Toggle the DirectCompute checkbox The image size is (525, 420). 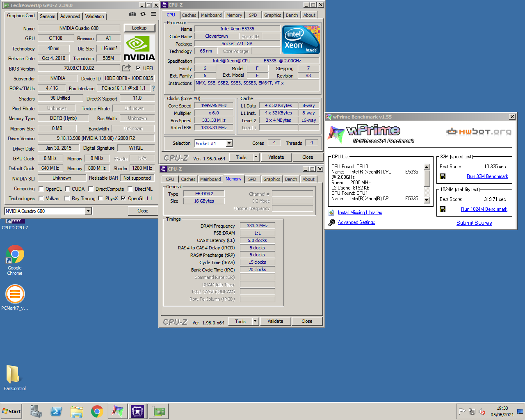pos(91,189)
